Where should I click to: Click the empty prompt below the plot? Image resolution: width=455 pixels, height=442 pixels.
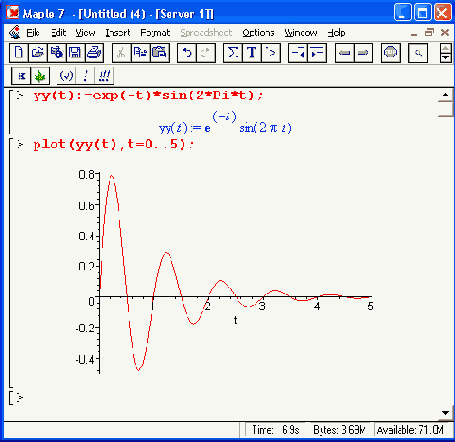pos(20,397)
